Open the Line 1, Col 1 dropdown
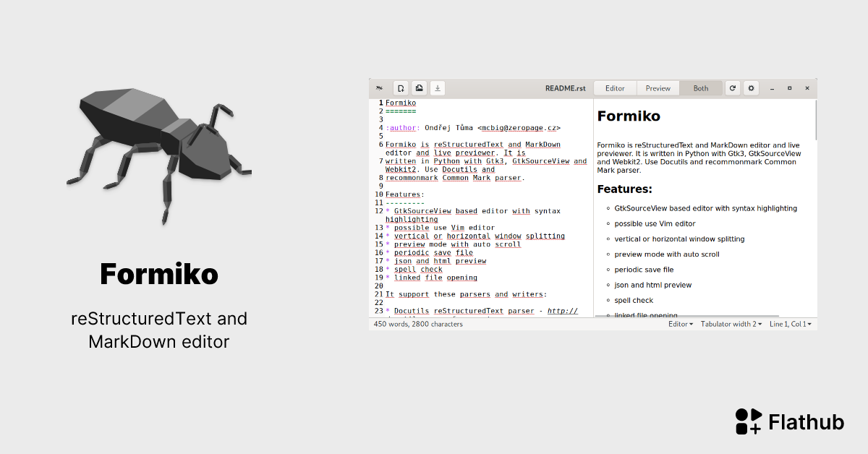This screenshot has width=868, height=454. (x=790, y=324)
